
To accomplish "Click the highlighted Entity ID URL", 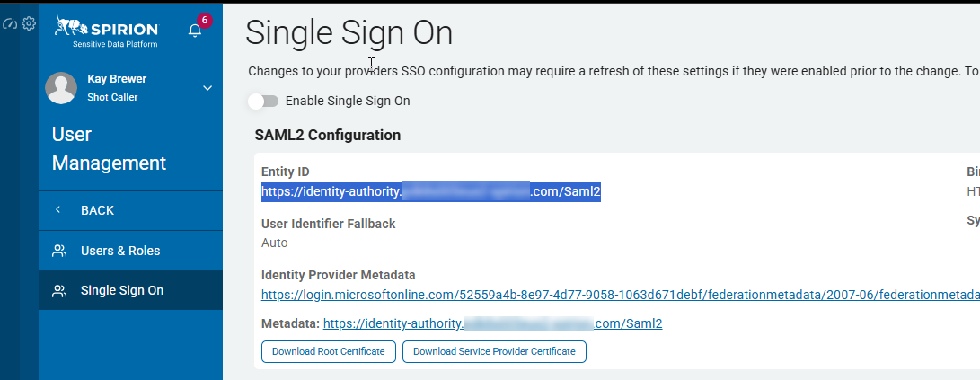I will pyautogui.click(x=430, y=191).
